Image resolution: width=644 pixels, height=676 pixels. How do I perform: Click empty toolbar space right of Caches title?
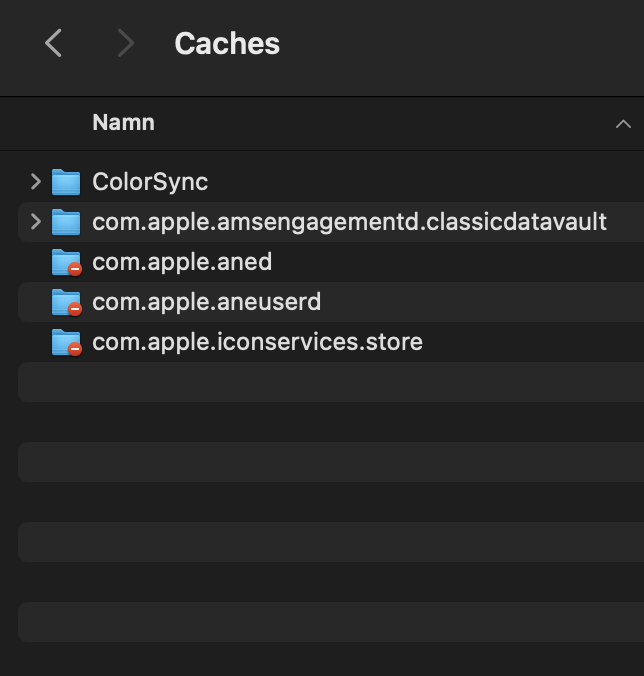(460, 44)
